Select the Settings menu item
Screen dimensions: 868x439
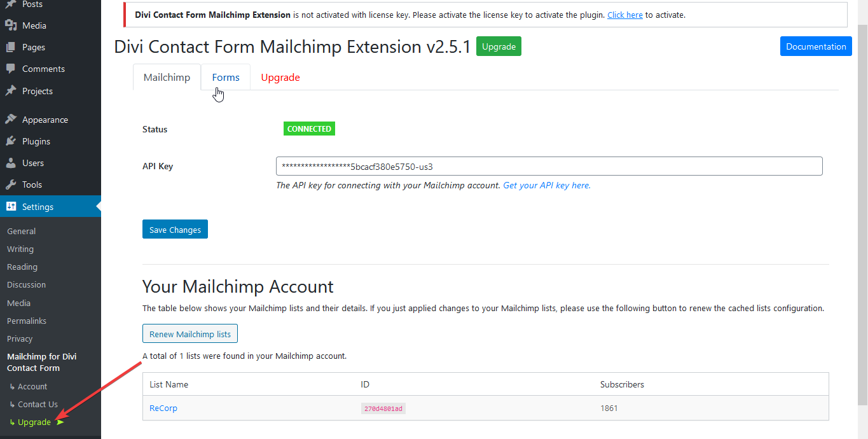50,207
